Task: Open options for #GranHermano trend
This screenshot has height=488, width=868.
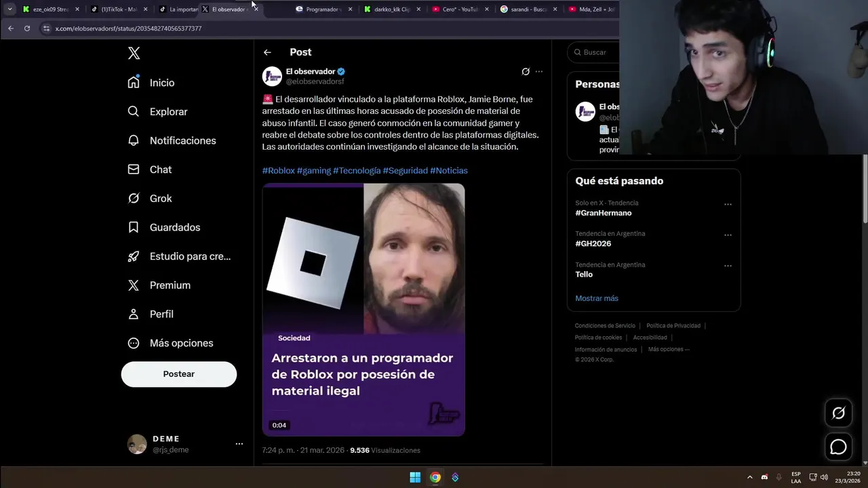Action: pos(728,204)
